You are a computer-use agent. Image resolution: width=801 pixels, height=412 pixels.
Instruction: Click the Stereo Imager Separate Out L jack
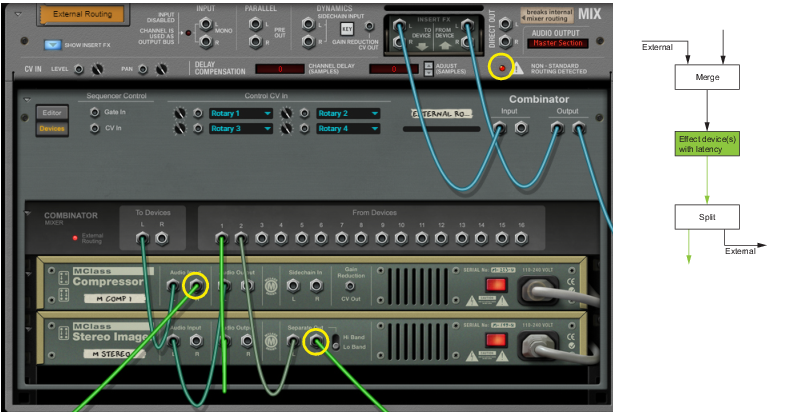tap(293, 341)
